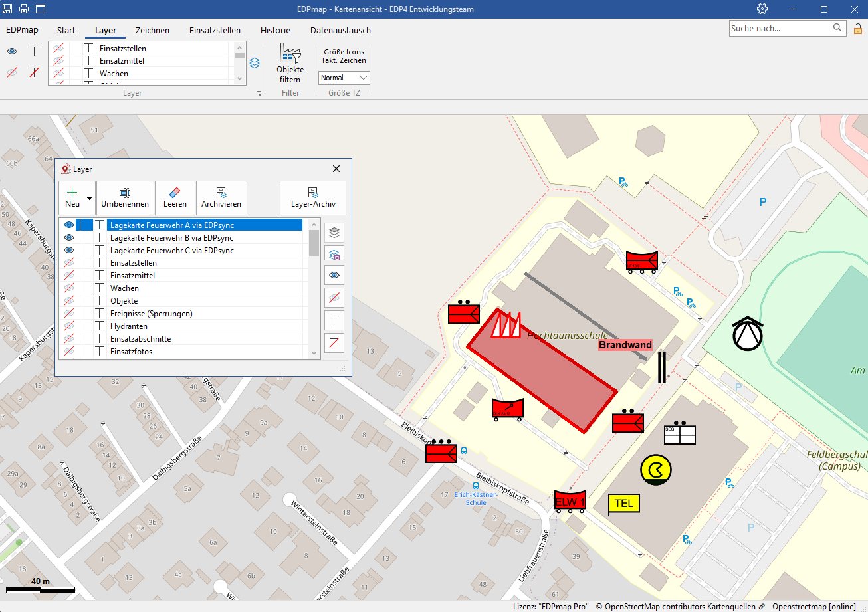Open the Einsatzstellen ribbon tab
Viewport: 868px width, 612px height.
point(215,30)
